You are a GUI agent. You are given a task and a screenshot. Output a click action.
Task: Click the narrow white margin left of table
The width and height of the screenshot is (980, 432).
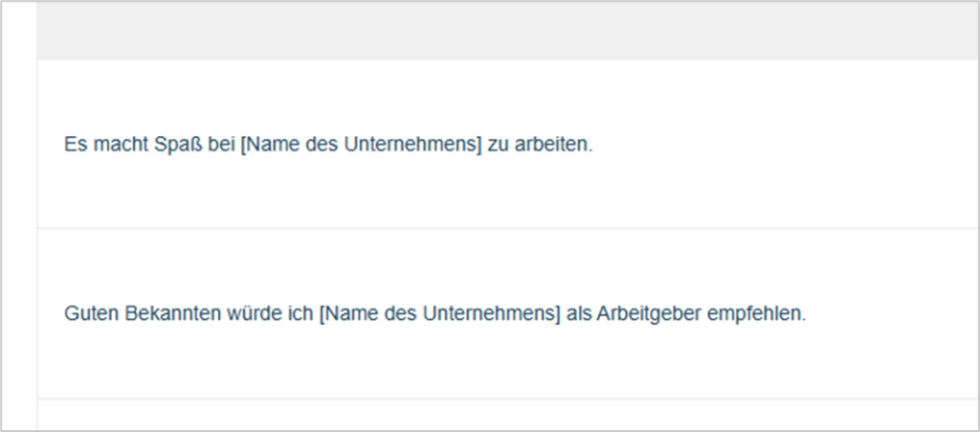19,216
